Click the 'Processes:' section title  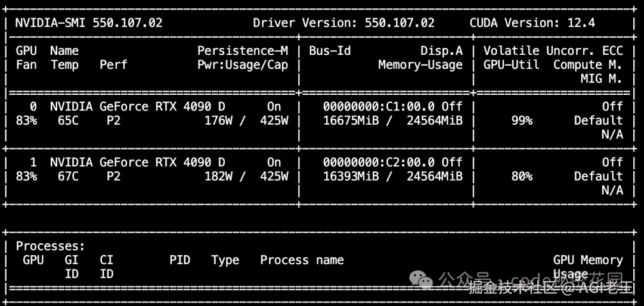[x=51, y=246]
